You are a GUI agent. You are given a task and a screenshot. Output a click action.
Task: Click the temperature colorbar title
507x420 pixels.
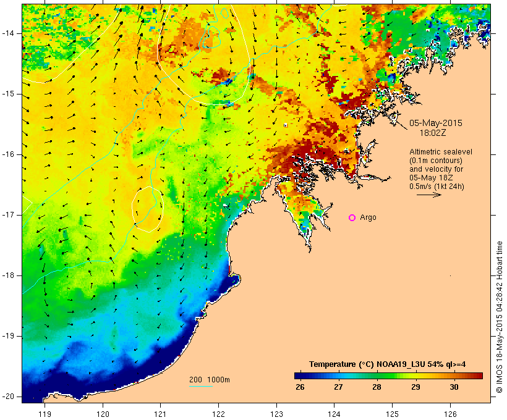pyautogui.click(x=388, y=364)
